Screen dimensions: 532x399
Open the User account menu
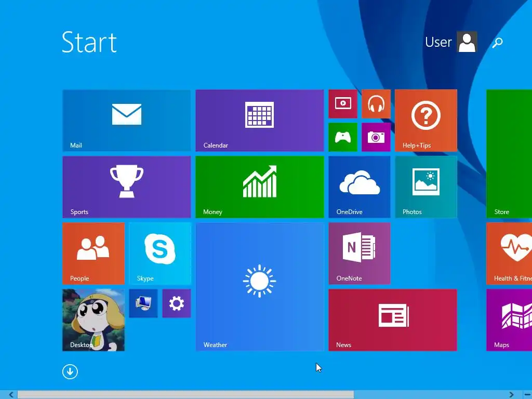click(x=451, y=42)
